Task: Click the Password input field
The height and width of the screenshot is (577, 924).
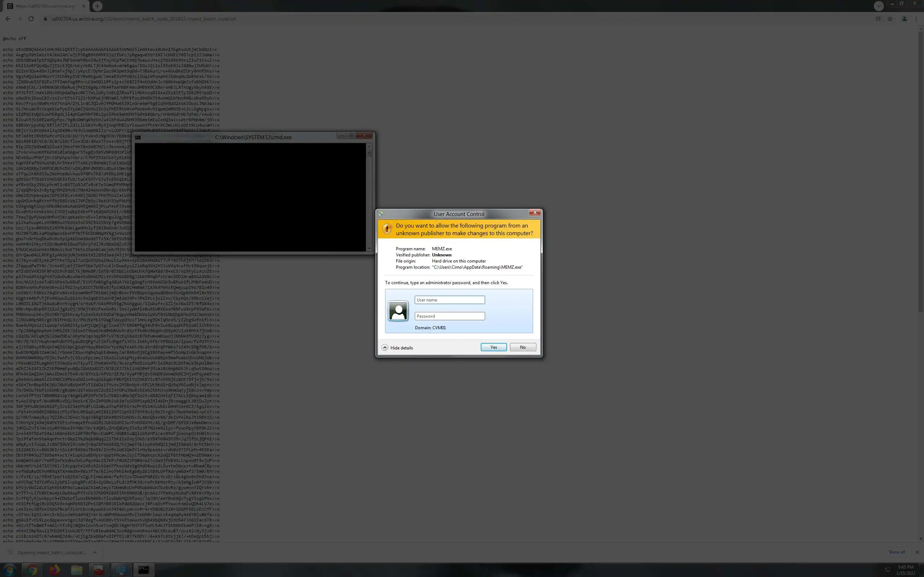Action: 449,316
